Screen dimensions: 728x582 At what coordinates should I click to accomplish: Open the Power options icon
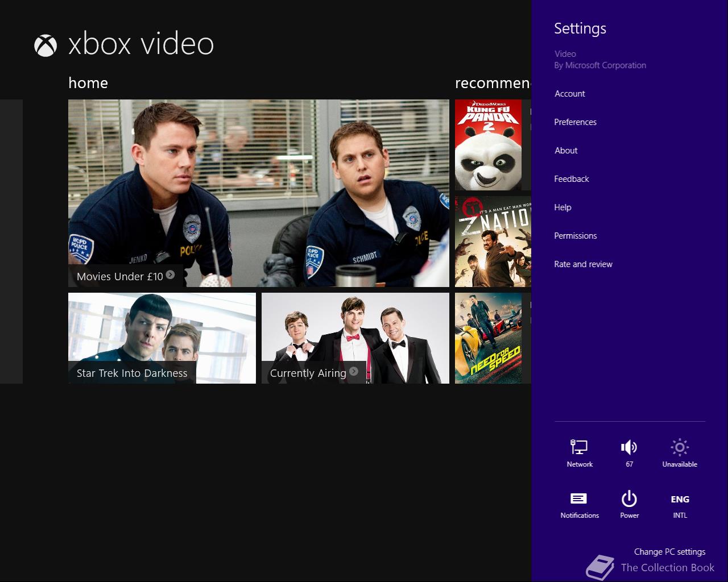pos(629,505)
